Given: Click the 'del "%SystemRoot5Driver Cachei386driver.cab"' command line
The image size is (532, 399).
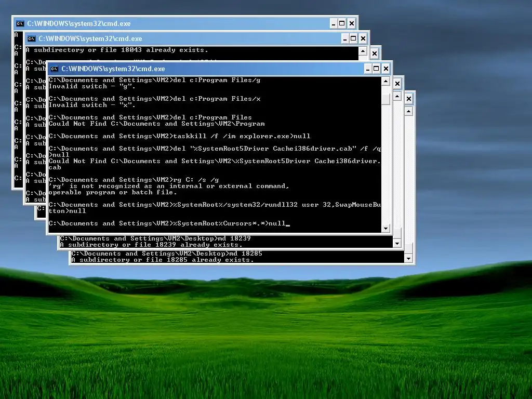Looking at the screenshot, I should click(x=215, y=149).
